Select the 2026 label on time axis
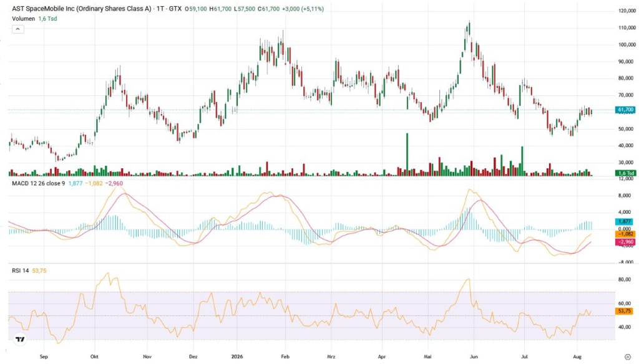The image size is (639, 364). coord(237,357)
